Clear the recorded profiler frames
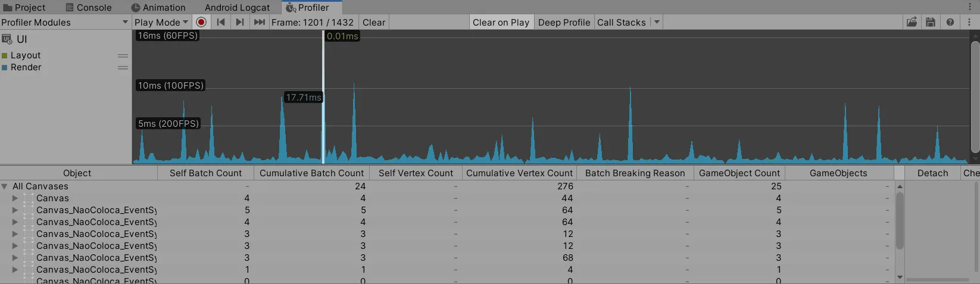The height and width of the screenshot is (284, 980). 374,22
